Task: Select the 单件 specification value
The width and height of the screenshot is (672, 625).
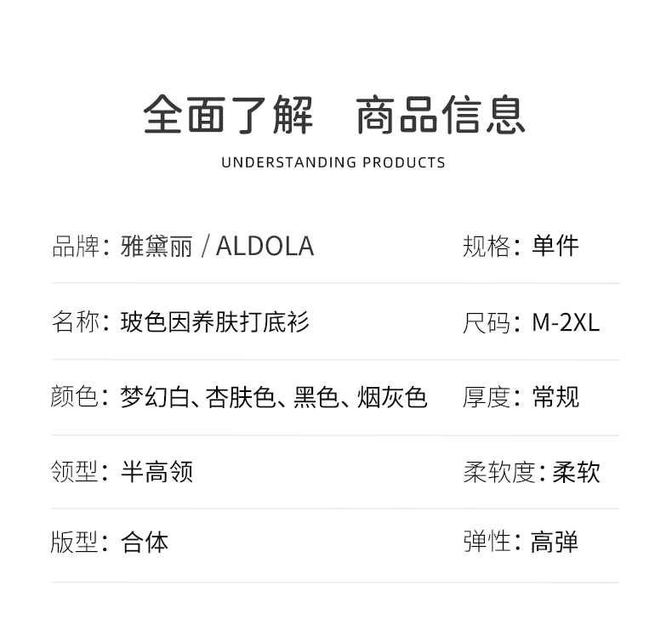Action: click(x=555, y=247)
